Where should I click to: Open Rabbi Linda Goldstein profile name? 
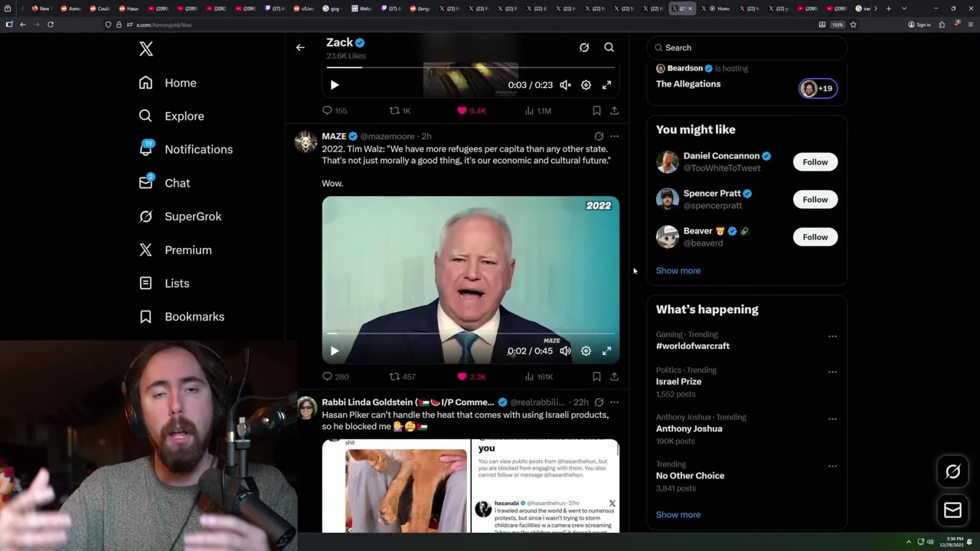pos(408,403)
